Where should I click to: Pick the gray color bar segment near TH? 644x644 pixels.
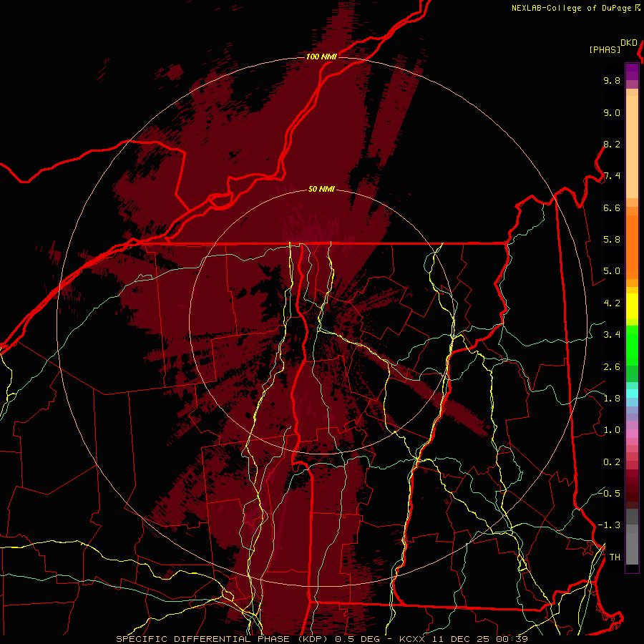[632, 550]
